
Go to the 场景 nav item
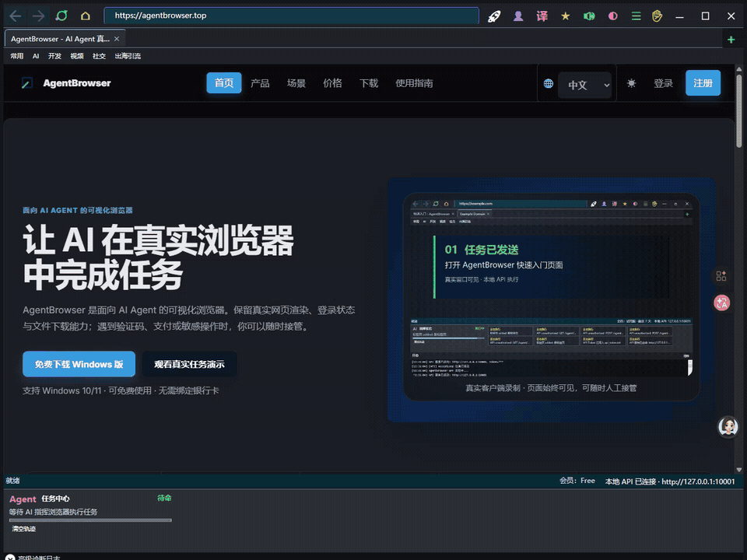(296, 83)
